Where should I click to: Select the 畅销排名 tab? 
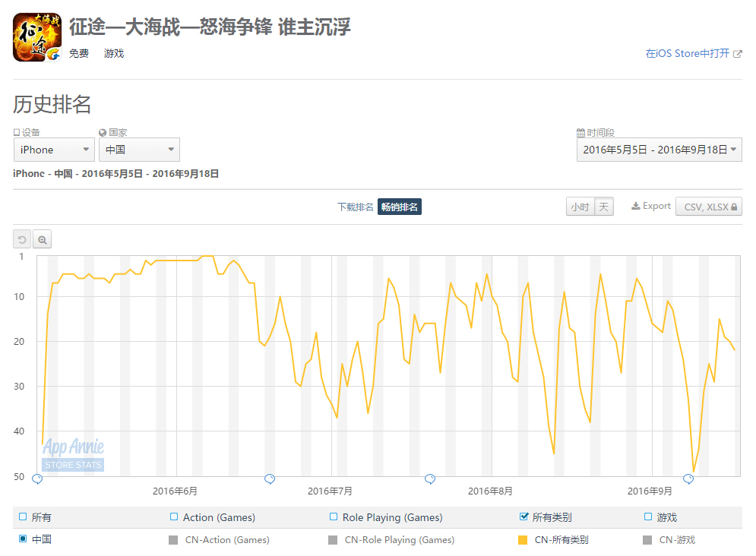coord(399,207)
